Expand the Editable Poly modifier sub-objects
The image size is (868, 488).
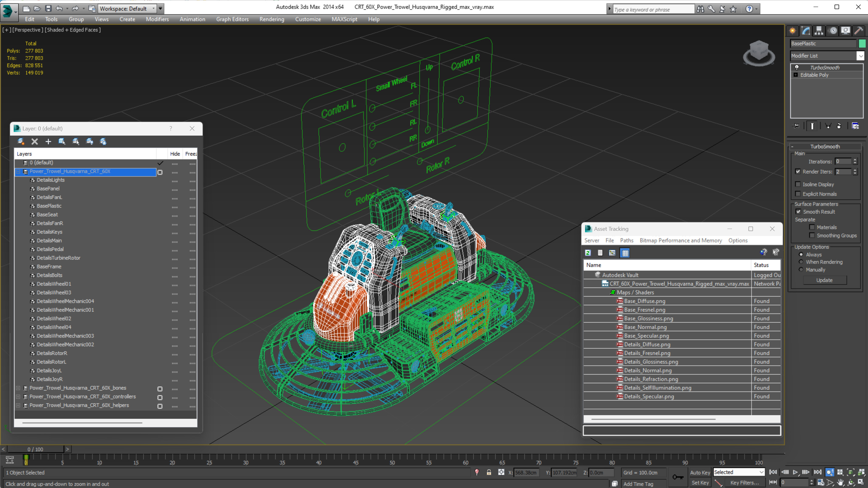(796, 75)
